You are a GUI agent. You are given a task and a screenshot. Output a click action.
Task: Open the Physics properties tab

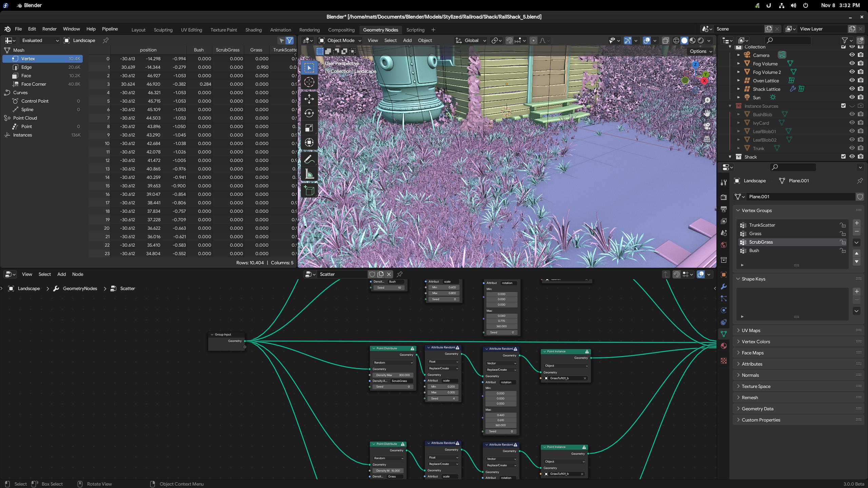[x=724, y=310]
